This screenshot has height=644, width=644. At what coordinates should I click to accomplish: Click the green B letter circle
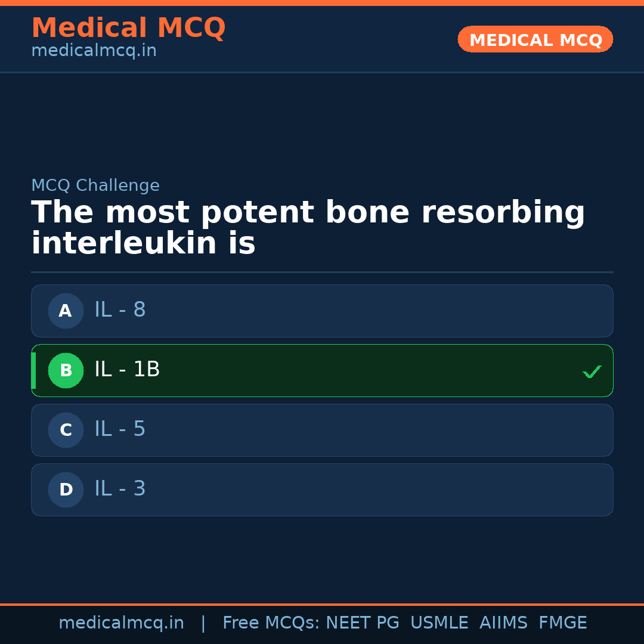pos(66,370)
